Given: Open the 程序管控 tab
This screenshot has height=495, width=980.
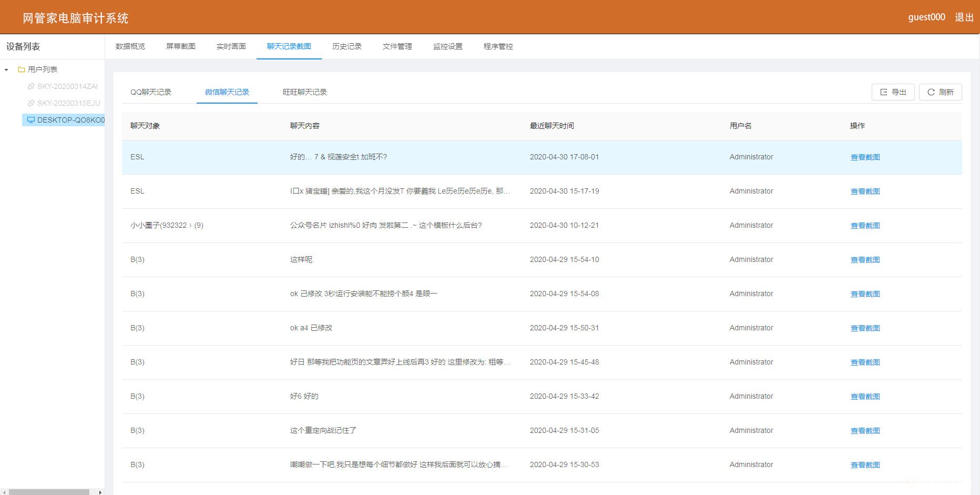Looking at the screenshot, I should coord(498,46).
